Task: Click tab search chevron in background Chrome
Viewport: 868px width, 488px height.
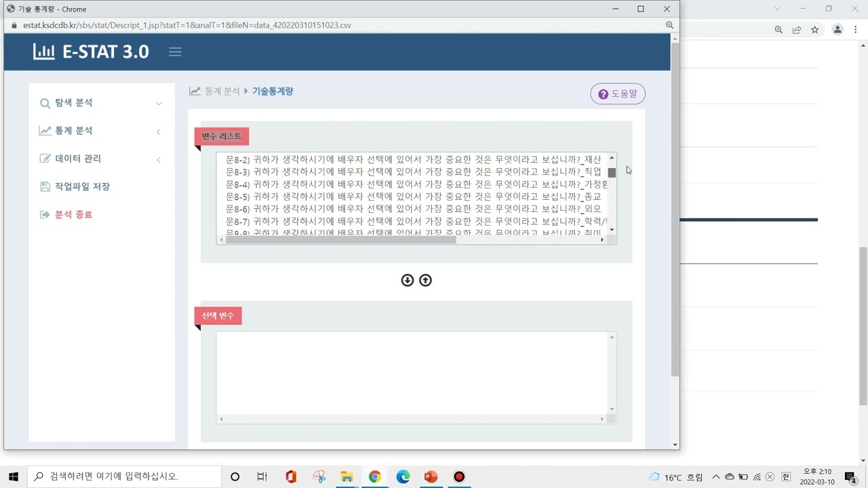Action: click(x=777, y=9)
